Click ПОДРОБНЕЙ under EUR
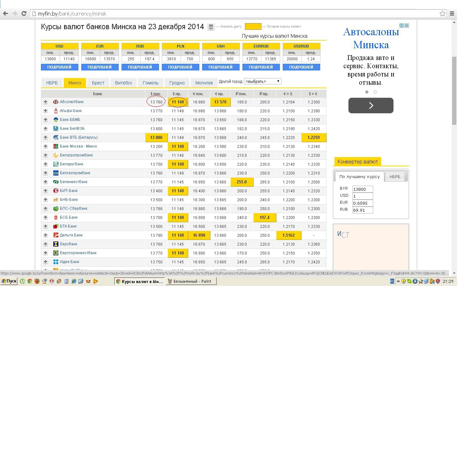 click(100, 67)
